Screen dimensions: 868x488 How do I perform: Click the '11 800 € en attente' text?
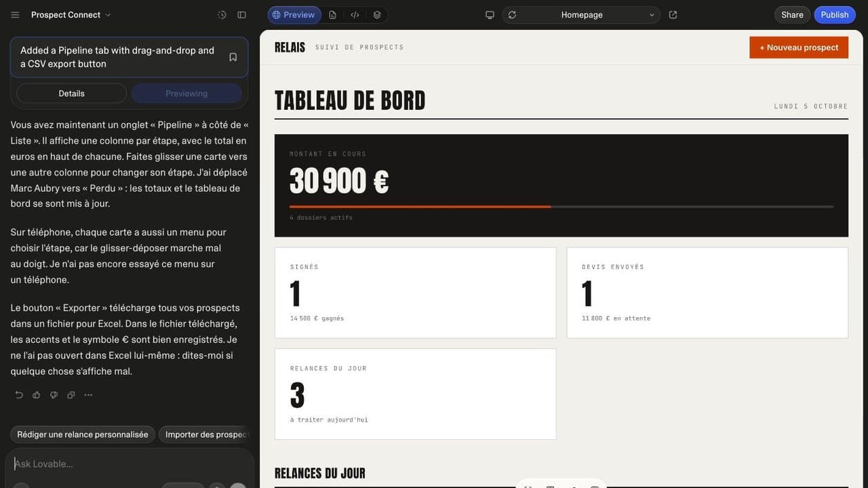(616, 319)
